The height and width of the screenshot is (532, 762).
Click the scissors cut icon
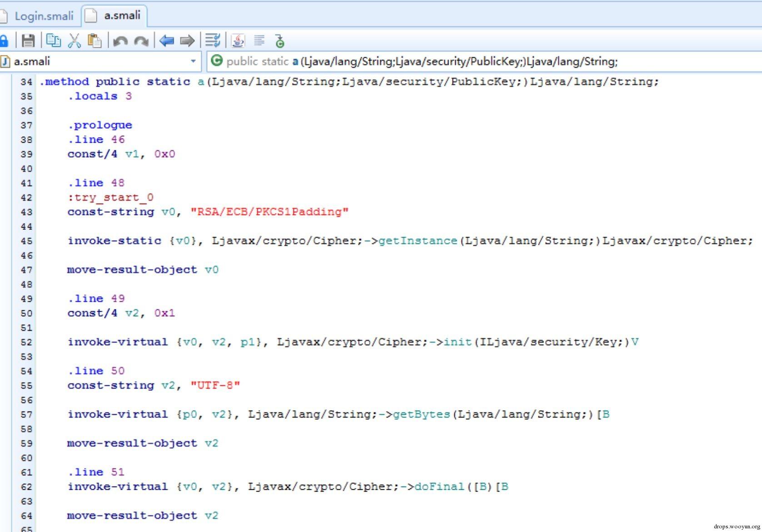click(x=74, y=41)
